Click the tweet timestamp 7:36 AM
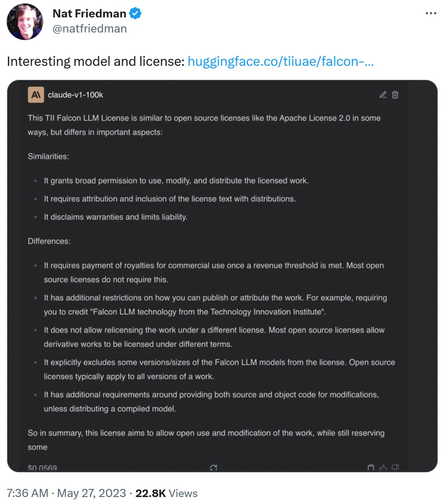The image size is (441, 504). pos(27,493)
